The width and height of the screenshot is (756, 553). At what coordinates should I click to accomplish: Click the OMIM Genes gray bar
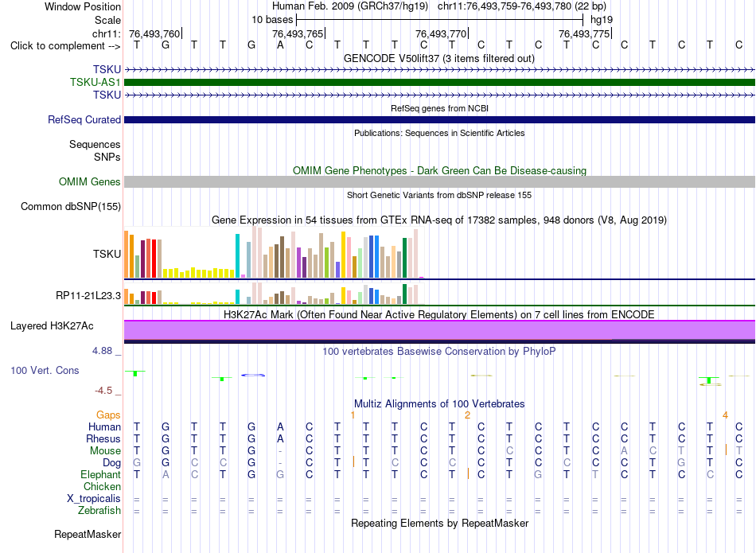tap(439, 181)
